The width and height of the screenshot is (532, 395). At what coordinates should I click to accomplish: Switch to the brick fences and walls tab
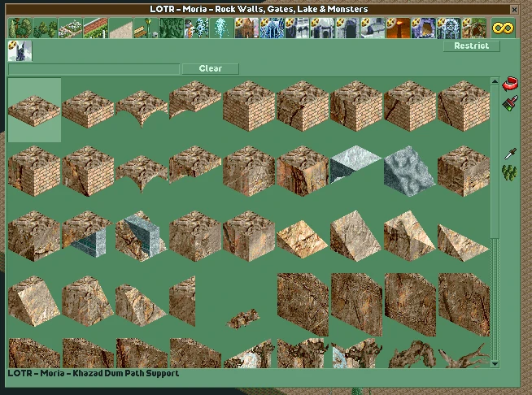click(x=96, y=28)
